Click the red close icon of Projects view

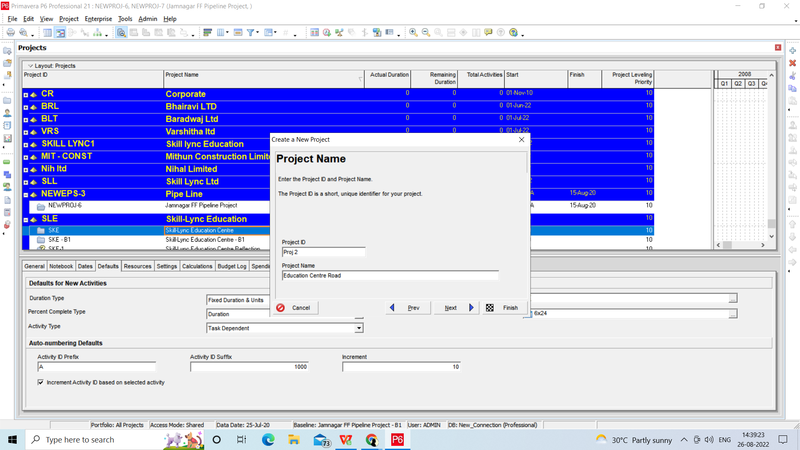(778, 47)
